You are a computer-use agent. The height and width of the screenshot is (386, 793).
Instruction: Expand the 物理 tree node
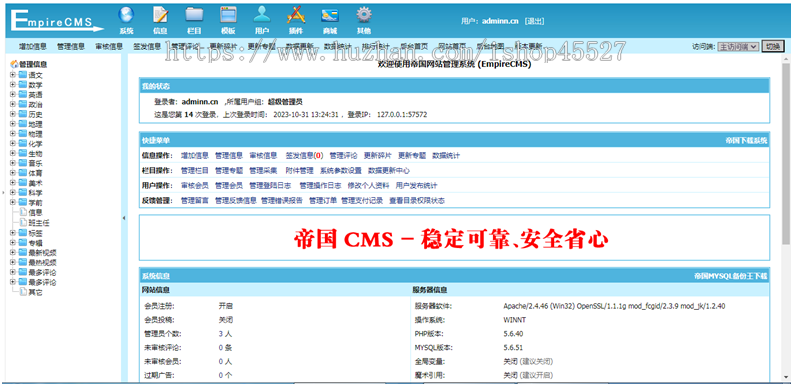13,134
